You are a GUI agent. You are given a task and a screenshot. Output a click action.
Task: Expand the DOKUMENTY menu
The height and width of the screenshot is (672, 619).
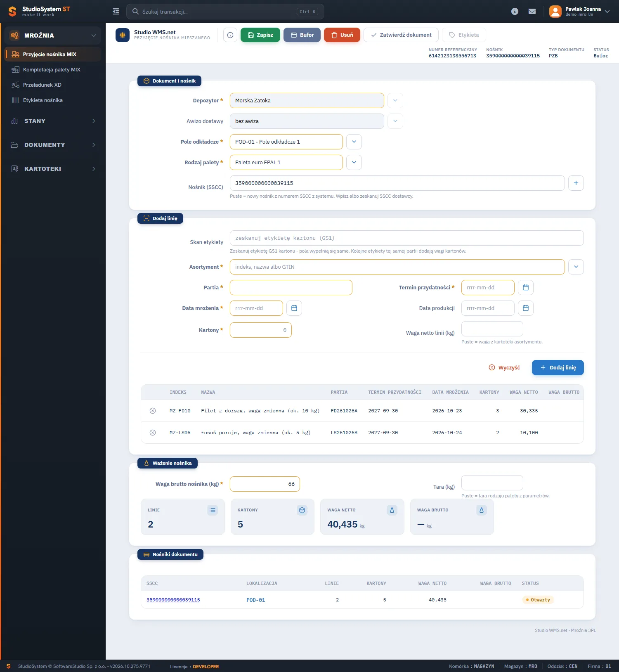click(x=53, y=145)
